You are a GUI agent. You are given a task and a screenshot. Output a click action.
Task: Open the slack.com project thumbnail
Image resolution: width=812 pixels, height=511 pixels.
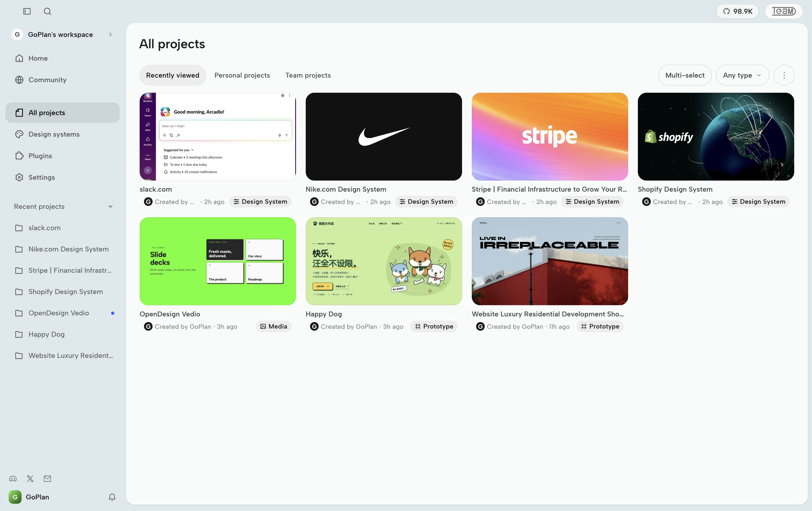coord(218,137)
